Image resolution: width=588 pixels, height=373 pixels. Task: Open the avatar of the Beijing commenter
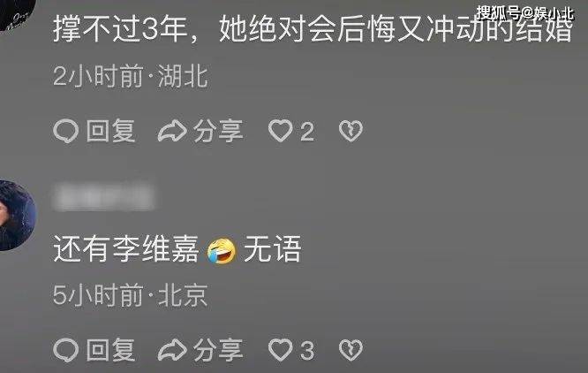coord(17,216)
